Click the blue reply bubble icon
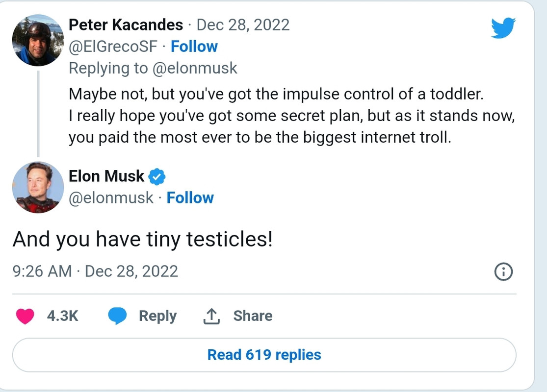 point(117,317)
